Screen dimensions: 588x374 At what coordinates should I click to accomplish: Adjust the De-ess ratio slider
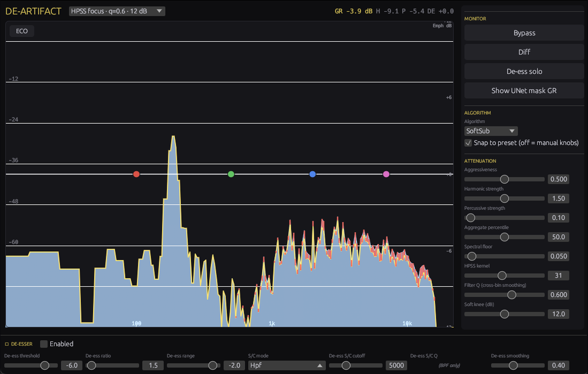(112, 365)
